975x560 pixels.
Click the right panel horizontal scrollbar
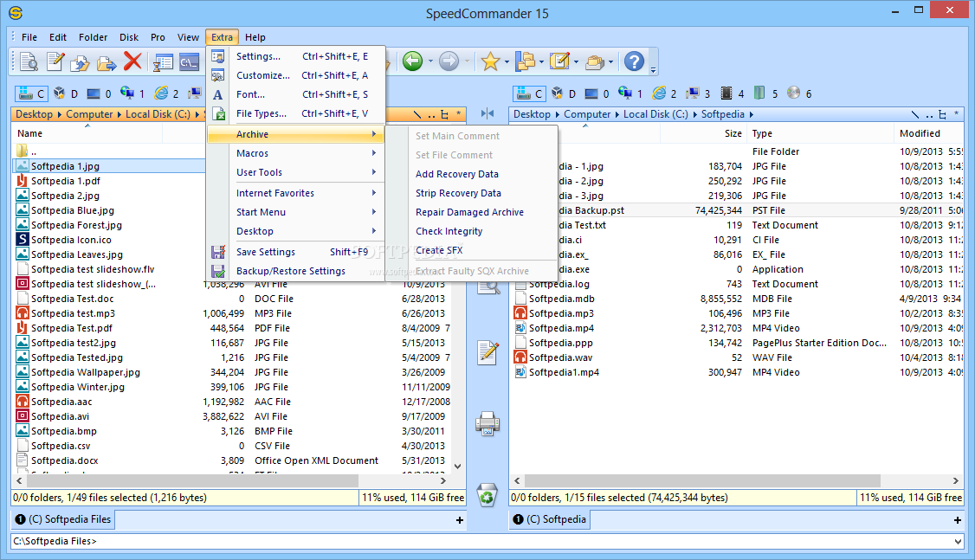tap(702, 480)
